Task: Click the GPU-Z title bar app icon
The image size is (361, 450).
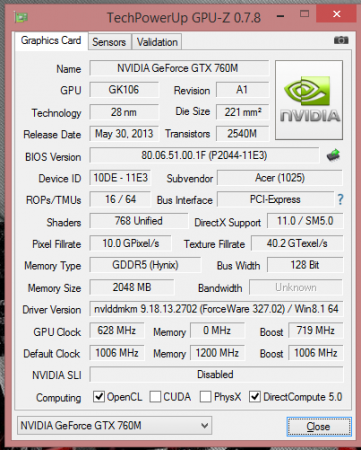Action: pos(21,17)
